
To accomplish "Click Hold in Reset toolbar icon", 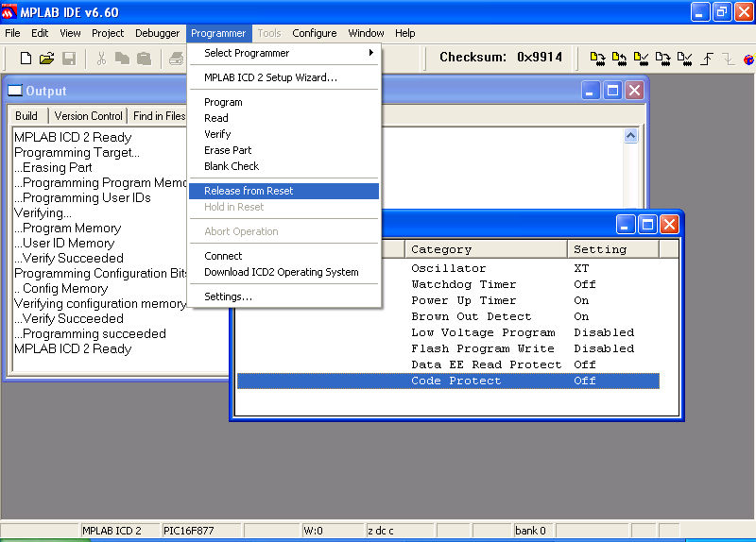I will [728, 59].
